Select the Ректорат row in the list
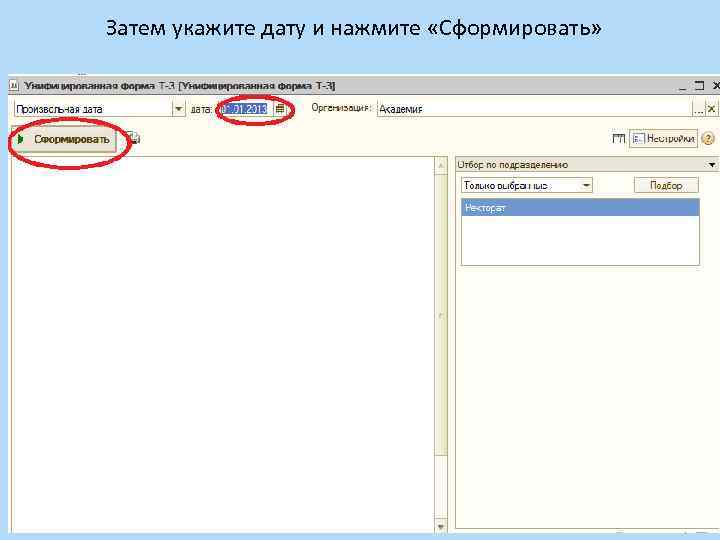This screenshot has height=540, width=720. tap(580, 208)
